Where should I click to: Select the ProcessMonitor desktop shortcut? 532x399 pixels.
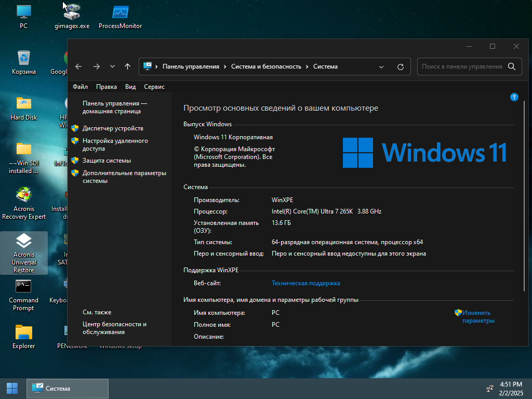pos(120,16)
